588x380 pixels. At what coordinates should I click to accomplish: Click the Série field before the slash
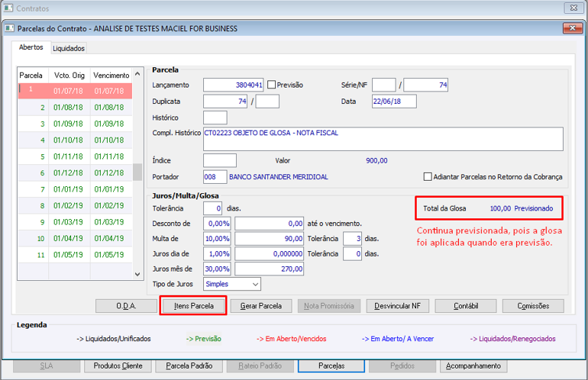point(383,85)
